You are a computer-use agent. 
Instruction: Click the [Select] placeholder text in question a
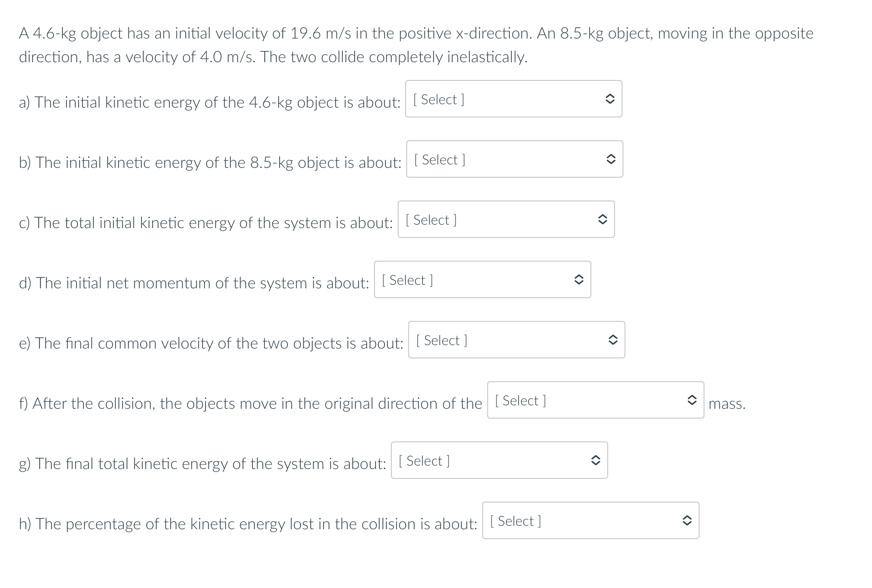coord(438,99)
